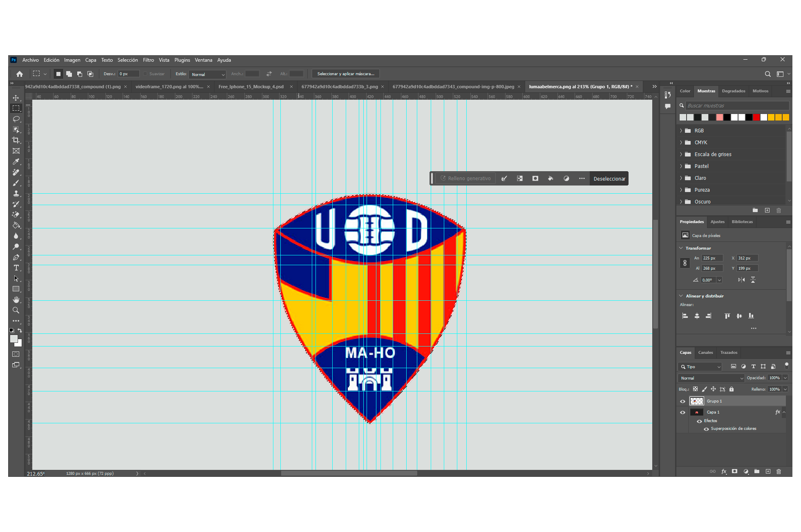Open the Opacidad slider dropdown

point(785,378)
